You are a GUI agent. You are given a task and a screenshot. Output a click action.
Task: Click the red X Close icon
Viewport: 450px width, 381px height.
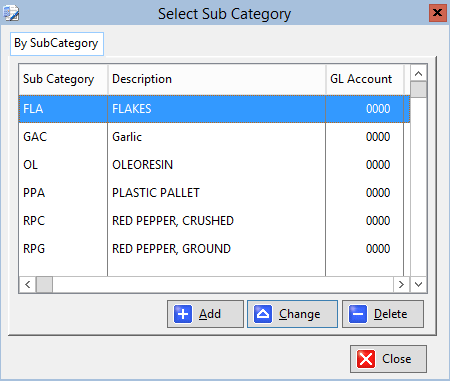click(x=366, y=359)
